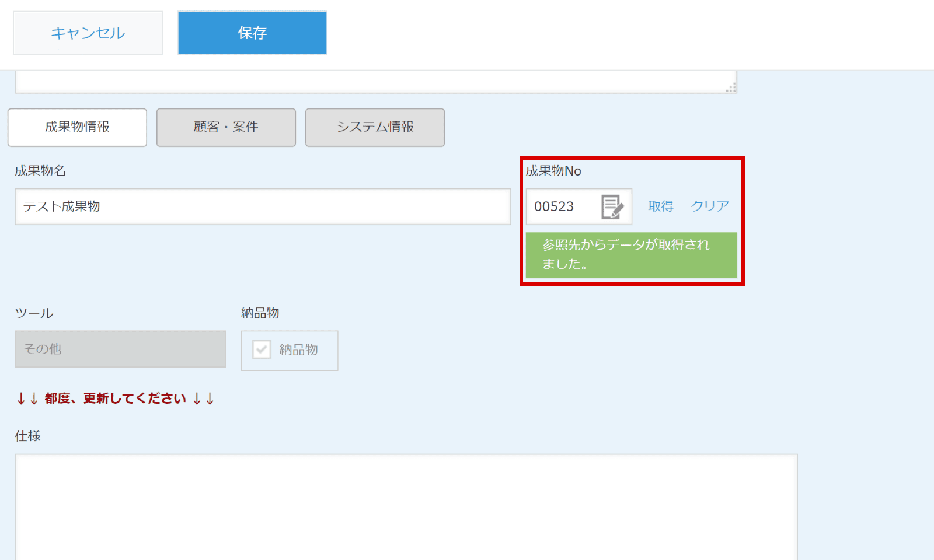934x560 pixels.
Task: Click the キャンセル button
Action: (88, 33)
